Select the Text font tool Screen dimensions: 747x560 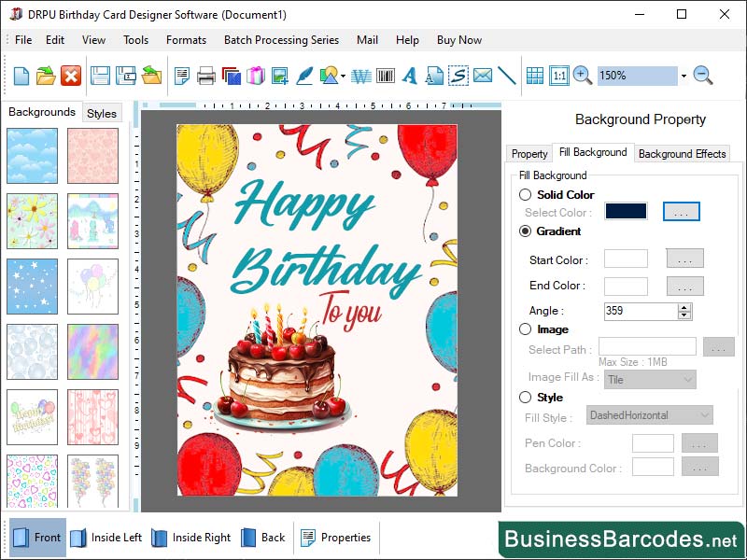tap(409, 77)
